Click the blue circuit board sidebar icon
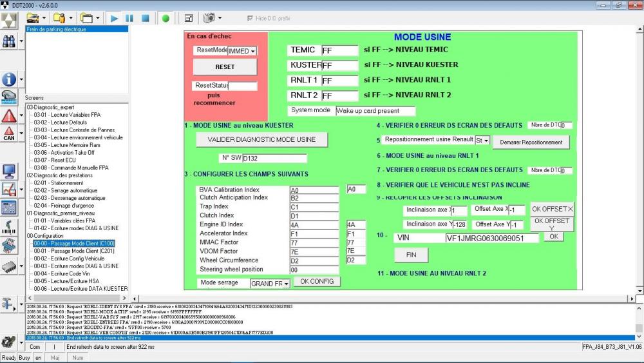Screen dimensions: 644x363 click(8, 246)
